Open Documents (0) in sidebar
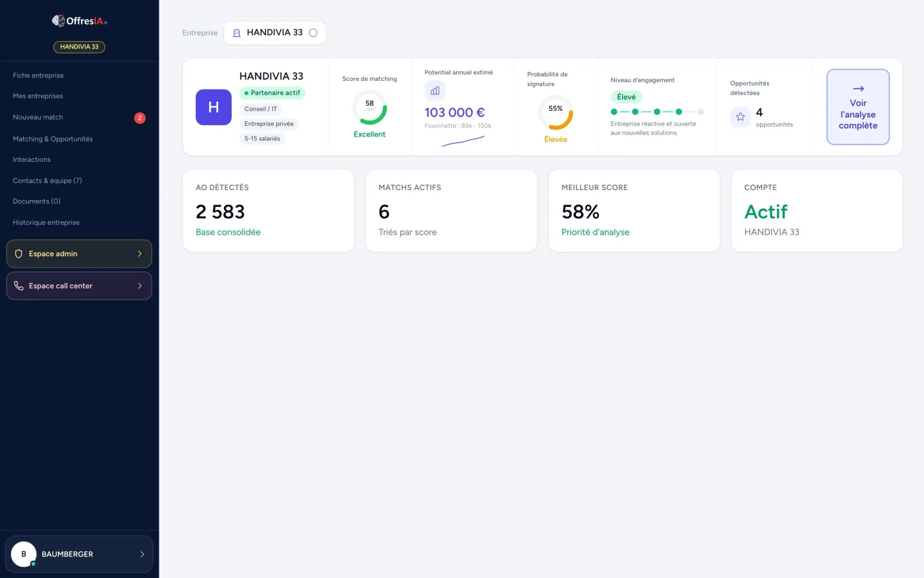Image resolution: width=924 pixels, height=578 pixels. click(x=36, y=201)
